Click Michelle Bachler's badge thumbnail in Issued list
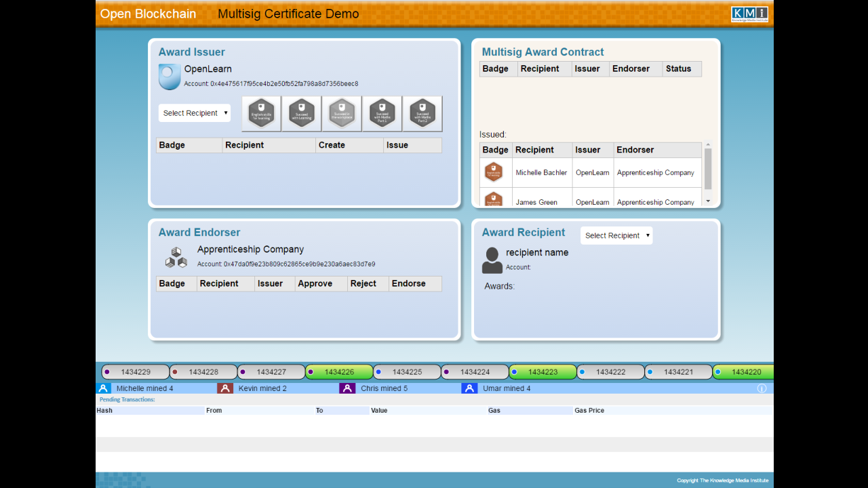The image size is (868, 488). click(494, 172)
